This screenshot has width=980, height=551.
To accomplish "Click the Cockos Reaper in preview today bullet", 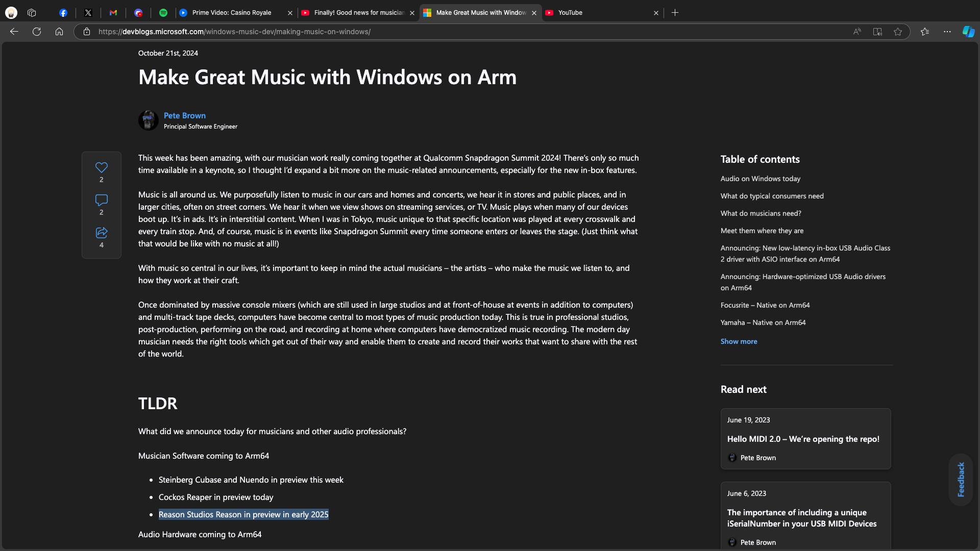I will tap(216, 497).
